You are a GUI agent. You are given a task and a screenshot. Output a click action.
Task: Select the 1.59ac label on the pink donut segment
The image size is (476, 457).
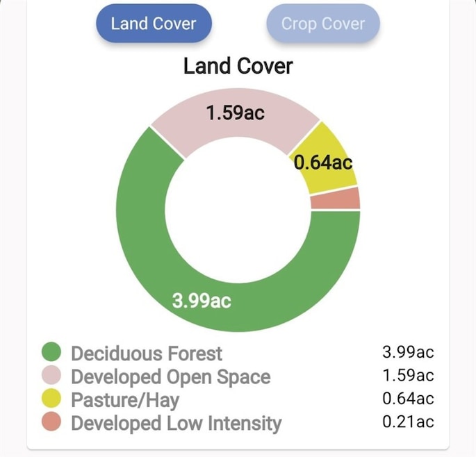click(x=235, y=113)
